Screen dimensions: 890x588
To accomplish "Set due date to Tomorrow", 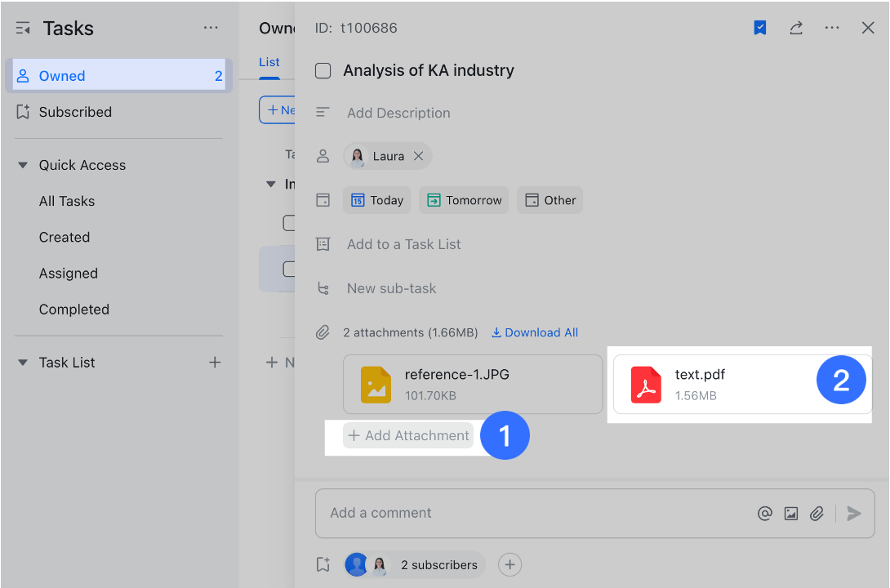I will point(464,199).
